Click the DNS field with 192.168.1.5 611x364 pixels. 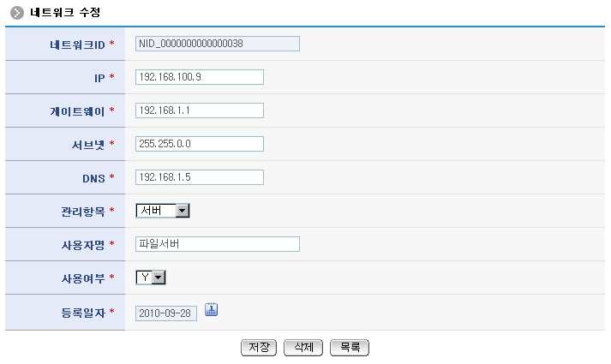[199, 177]
